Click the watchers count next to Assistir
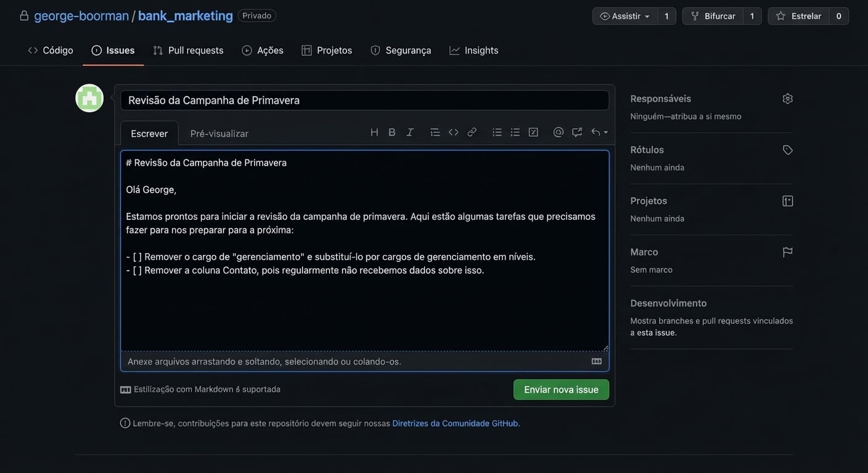The width and height of the screenshot is (868, 473). pyautogui.click(x=666, y=16)
